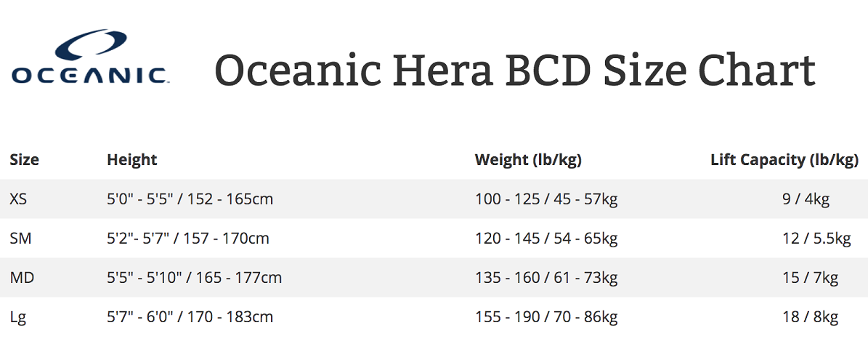This screenshot has height=352, width=868.
Task: Select the Size column header
Action: [x=25, y=160]
